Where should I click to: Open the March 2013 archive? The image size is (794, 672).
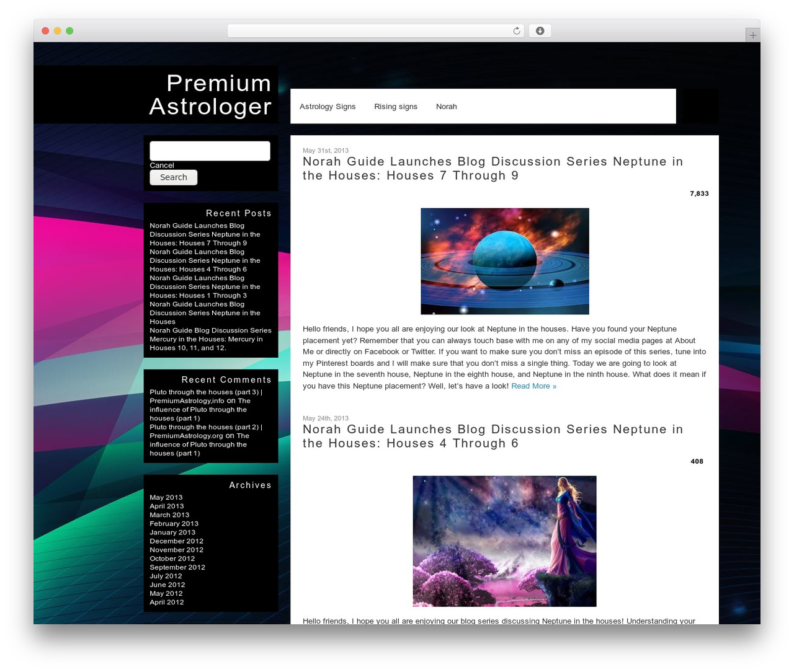pyautogui.click(x=169, y=515)
